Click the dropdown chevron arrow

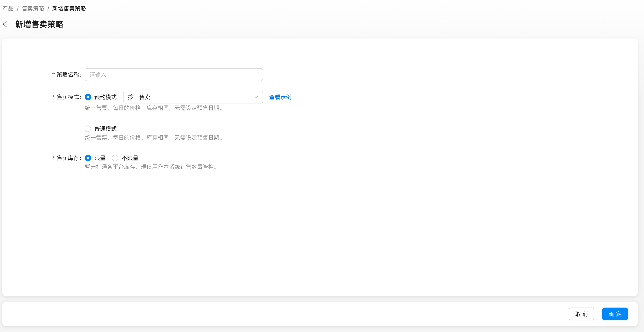256,97
